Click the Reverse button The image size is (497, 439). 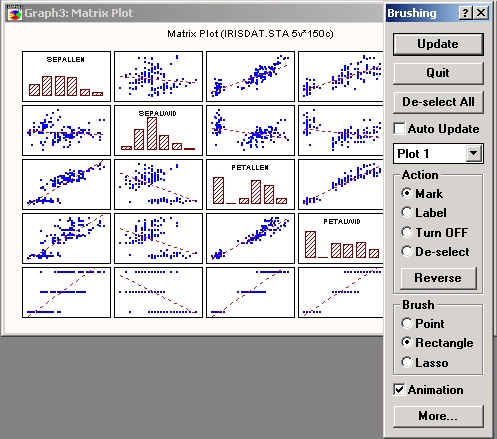(x=438, y=278)
